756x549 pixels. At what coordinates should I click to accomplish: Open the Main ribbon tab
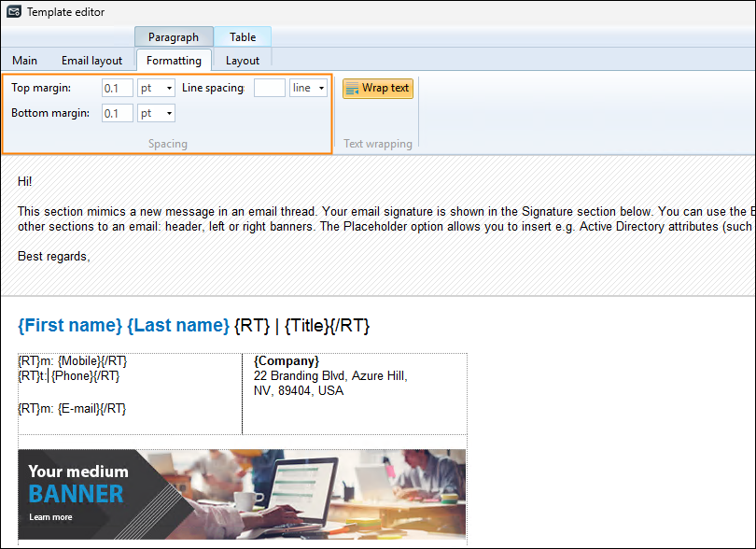pyautogui.click(x=24, y=60)
